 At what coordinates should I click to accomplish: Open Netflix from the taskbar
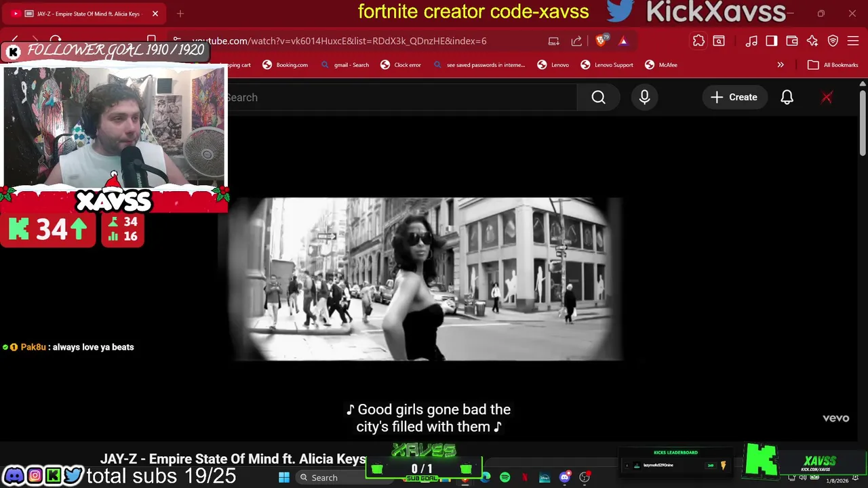click(525, 477)
